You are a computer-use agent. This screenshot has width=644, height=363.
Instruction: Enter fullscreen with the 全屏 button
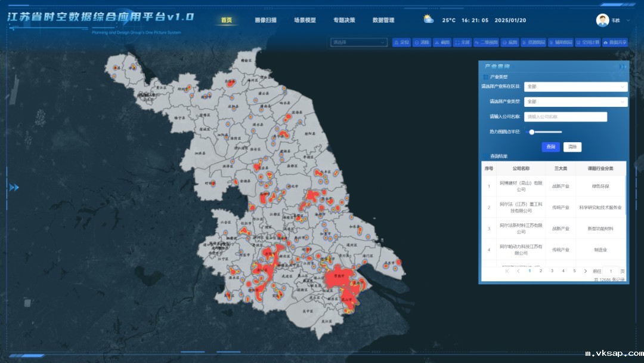tap(462, 42)
